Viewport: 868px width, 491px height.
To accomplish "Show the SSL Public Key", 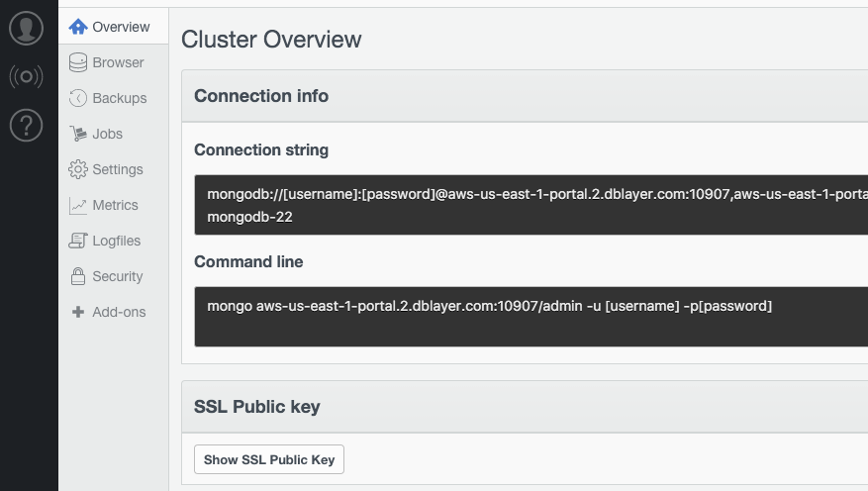I will (269, 459).
